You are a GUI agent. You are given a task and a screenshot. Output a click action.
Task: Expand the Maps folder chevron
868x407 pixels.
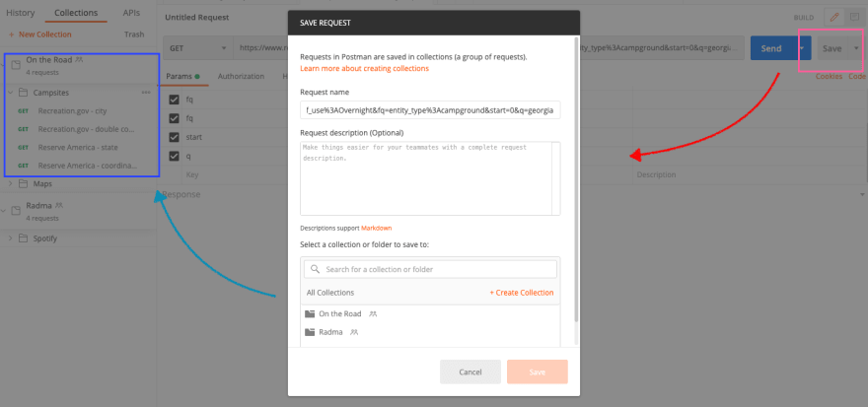click(x=11, y=183)
